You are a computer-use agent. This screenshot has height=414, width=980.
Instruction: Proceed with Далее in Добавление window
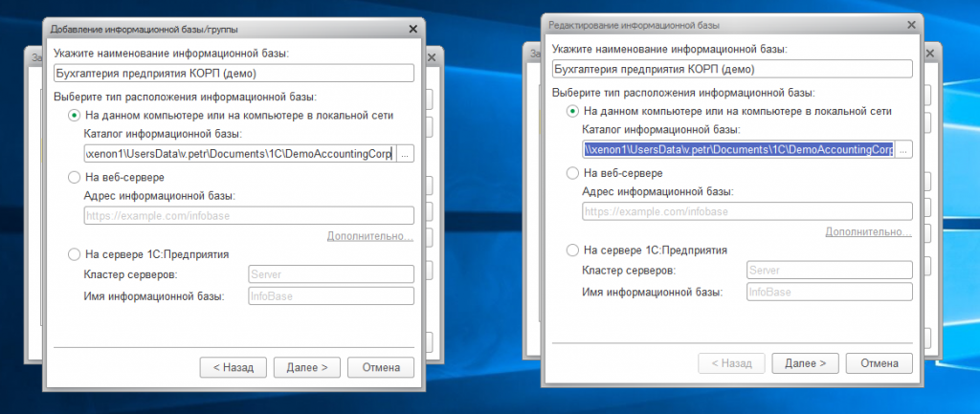pyautogui.click(x=307, y=368)
